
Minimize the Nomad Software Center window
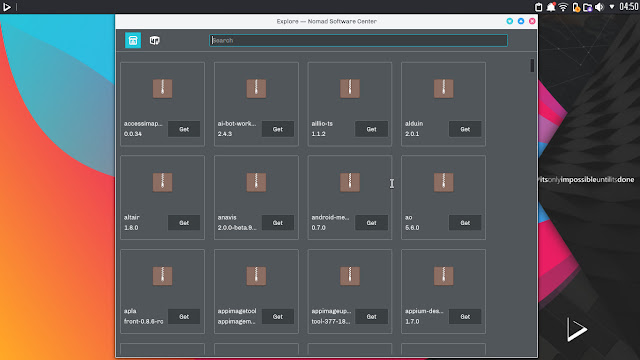(x=509, y=21)
